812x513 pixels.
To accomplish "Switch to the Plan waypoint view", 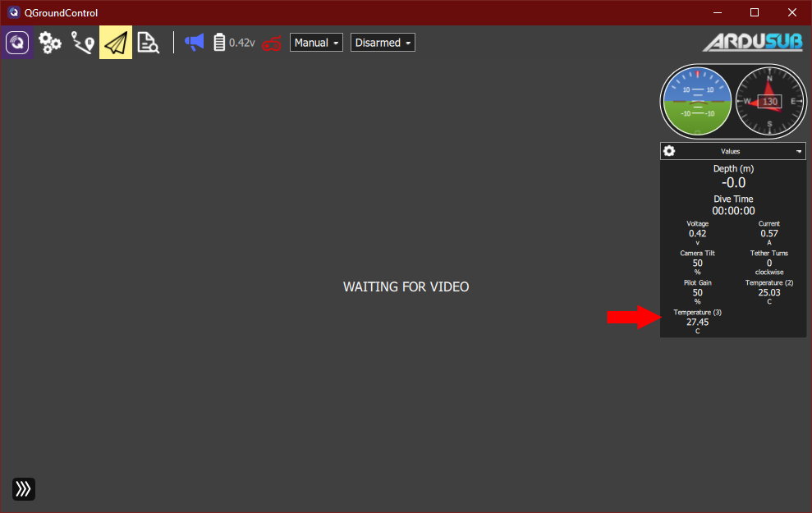I will click(x=83, y=43).
